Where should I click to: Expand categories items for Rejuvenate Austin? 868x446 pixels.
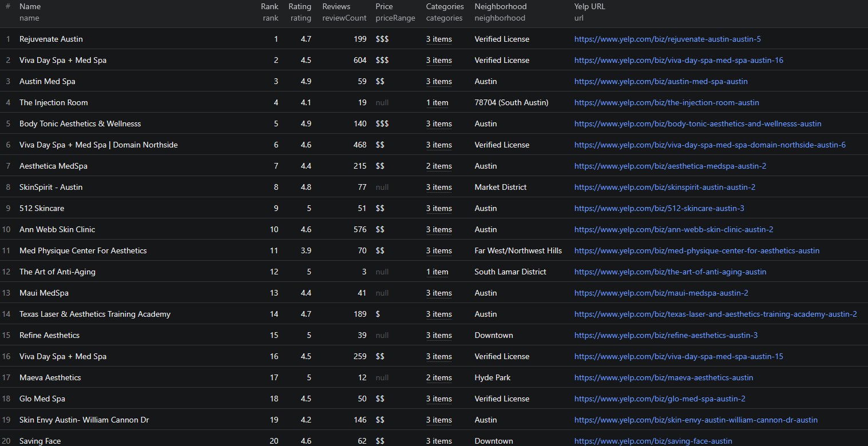tap(439, 39)
